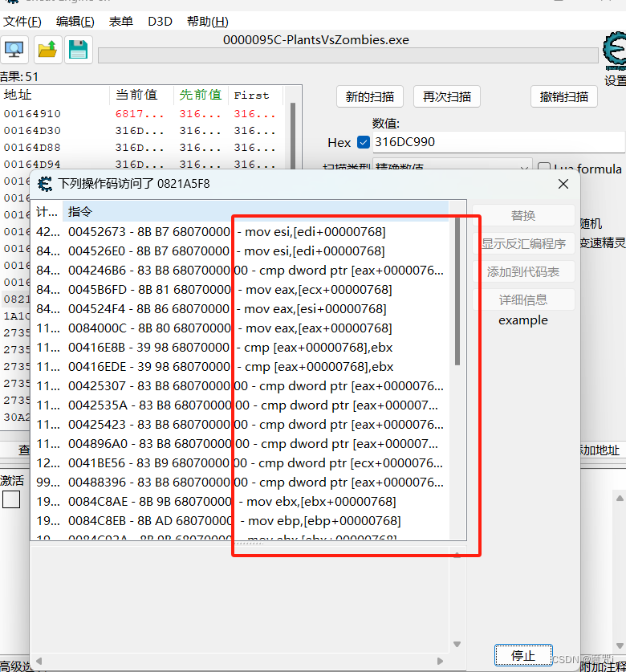Select instruction row 004526E0 mov esi

tap(241, 251)
